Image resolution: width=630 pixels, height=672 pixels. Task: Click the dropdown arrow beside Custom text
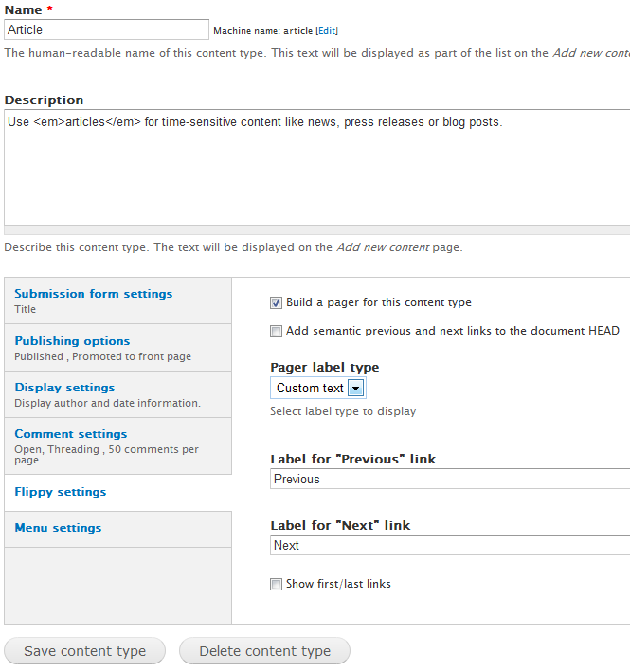click(x=355, y=389)
